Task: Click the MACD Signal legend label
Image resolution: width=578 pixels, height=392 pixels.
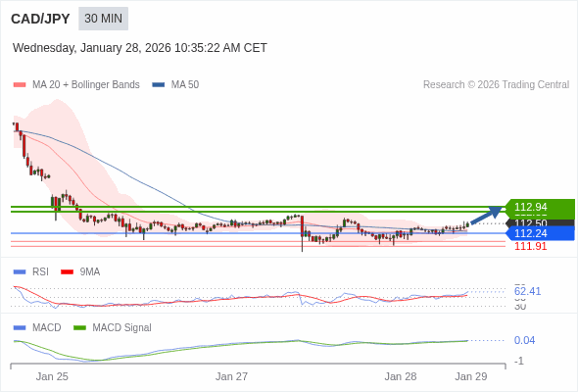Action: [122, 328]
